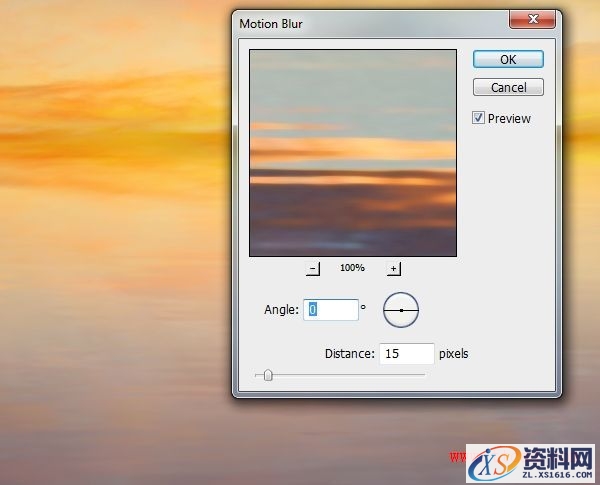Click the "Angle:" label text
This screenshot has width=600, height=485.
coord(281,310)
